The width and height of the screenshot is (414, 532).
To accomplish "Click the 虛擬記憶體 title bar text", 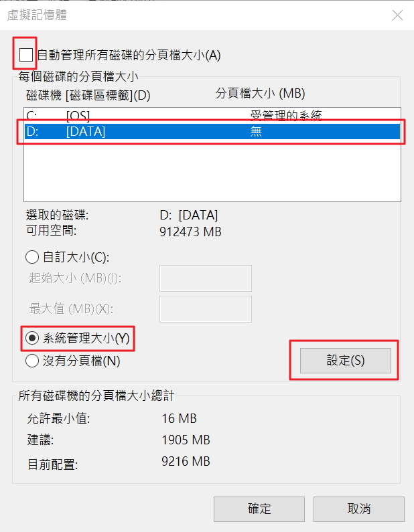I will click(38, 15).
